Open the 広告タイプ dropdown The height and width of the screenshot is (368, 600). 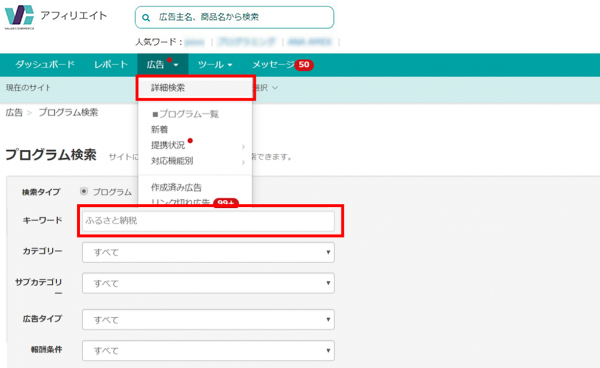209,319
